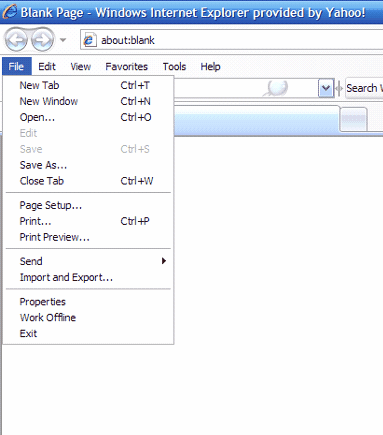The image size is (383, 435).
Task: Open the Help menu
Action: [210, 67]
